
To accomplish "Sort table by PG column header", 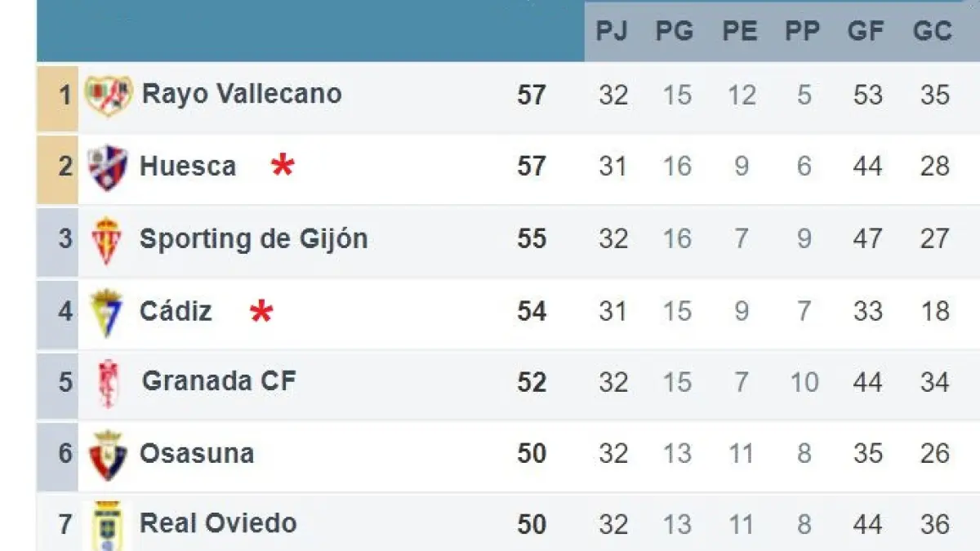I will [675, 31].
